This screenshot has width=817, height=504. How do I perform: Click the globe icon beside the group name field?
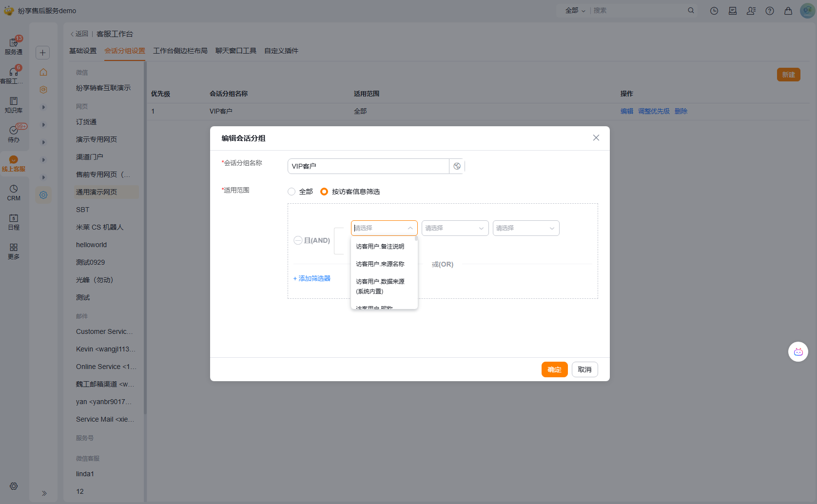pyautogui.click(x=457, y=166)
